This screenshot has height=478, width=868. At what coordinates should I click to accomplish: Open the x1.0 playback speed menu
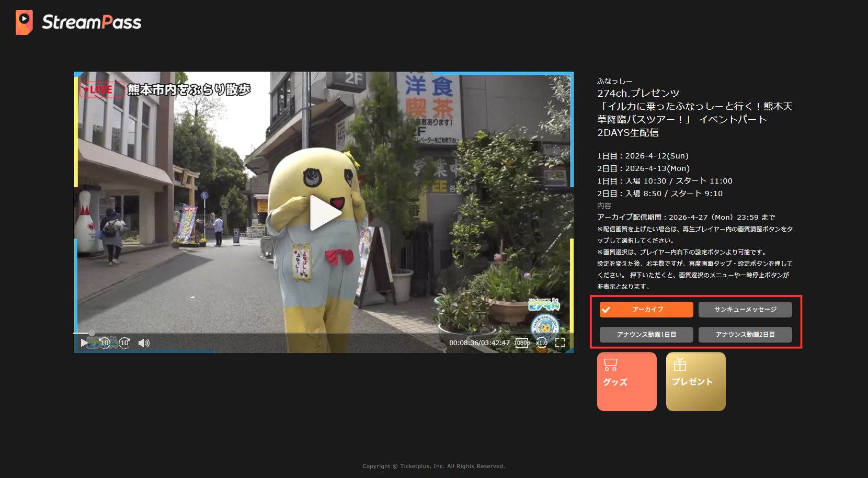[x=542, y=343]
